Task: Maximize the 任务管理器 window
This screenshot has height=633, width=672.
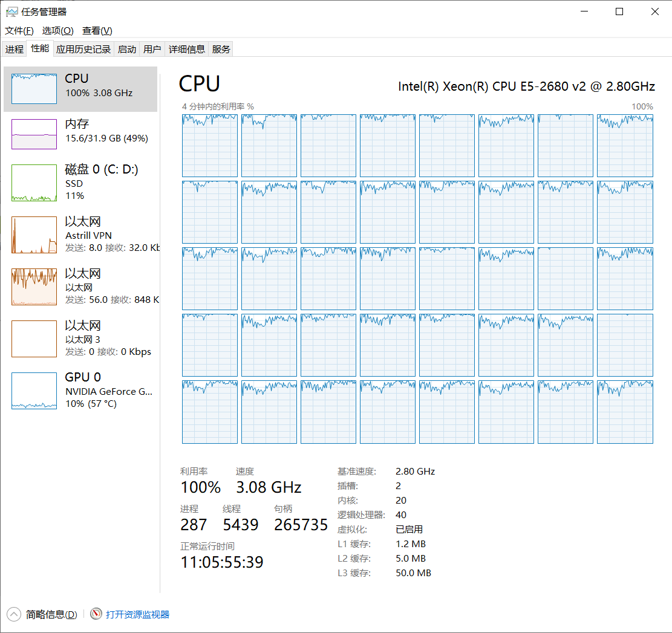Action: pos(619,11)
